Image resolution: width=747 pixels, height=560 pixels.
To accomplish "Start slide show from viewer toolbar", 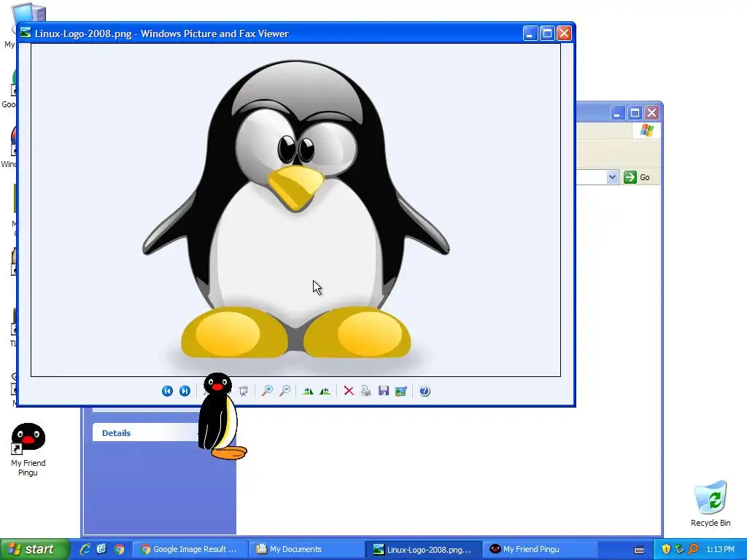I will [x=244, y=391].
